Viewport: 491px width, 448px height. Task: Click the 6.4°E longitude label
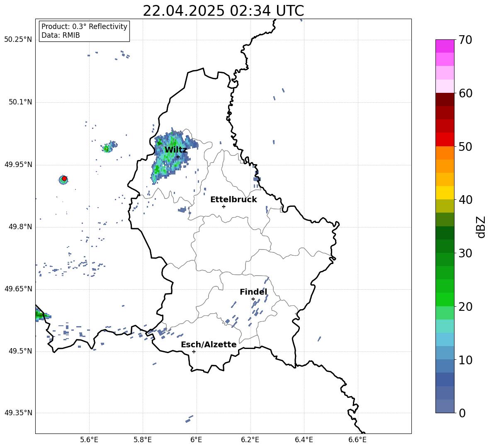(x=304, y=440)
